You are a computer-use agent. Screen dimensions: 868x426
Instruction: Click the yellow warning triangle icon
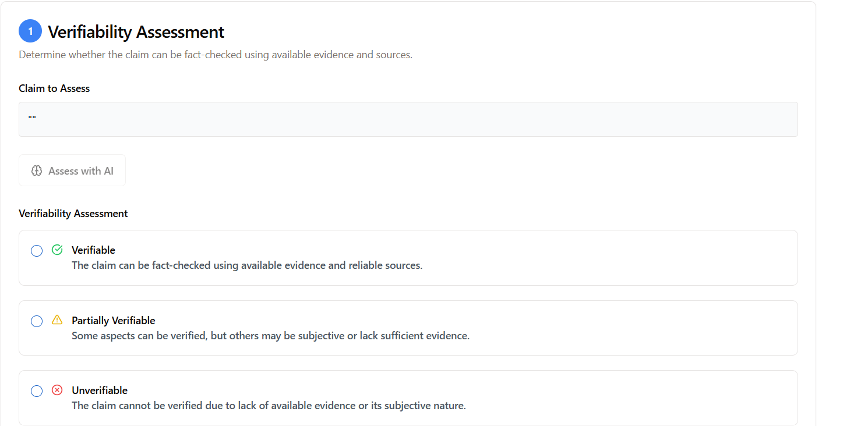point(57,319)
